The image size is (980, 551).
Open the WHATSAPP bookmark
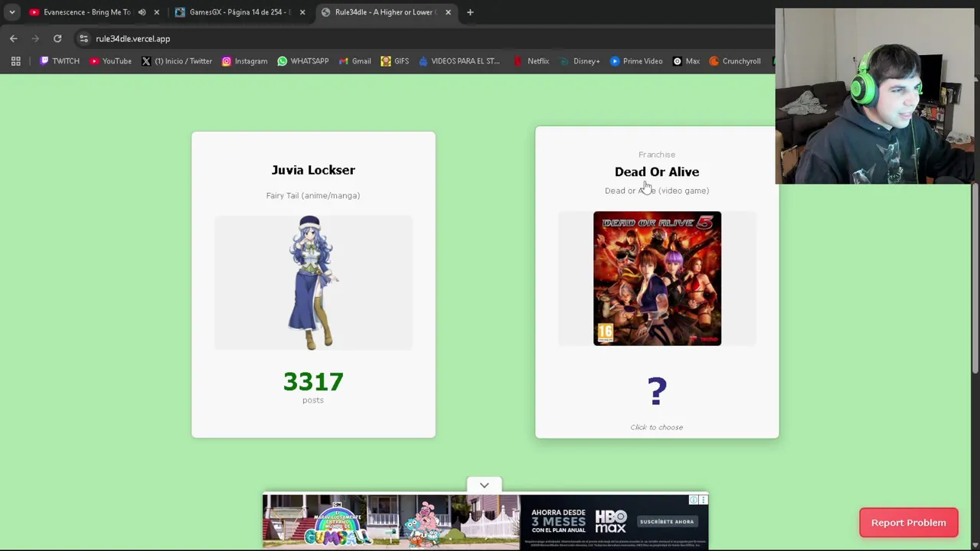coord(302,61)
